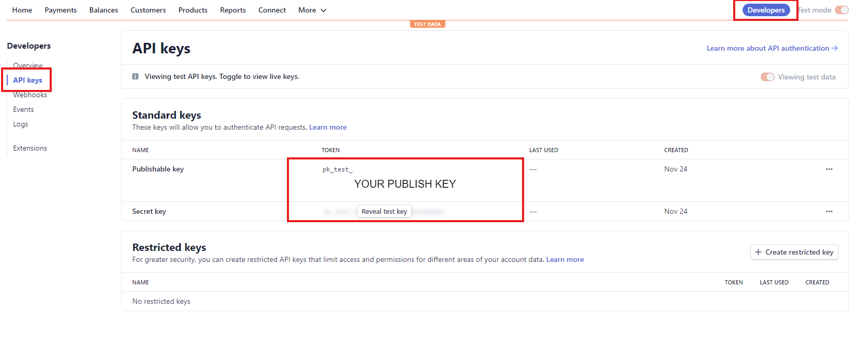Toggle the Viewing test data switch
Viewport: 868px width, 344px height.
pos(767,77)
